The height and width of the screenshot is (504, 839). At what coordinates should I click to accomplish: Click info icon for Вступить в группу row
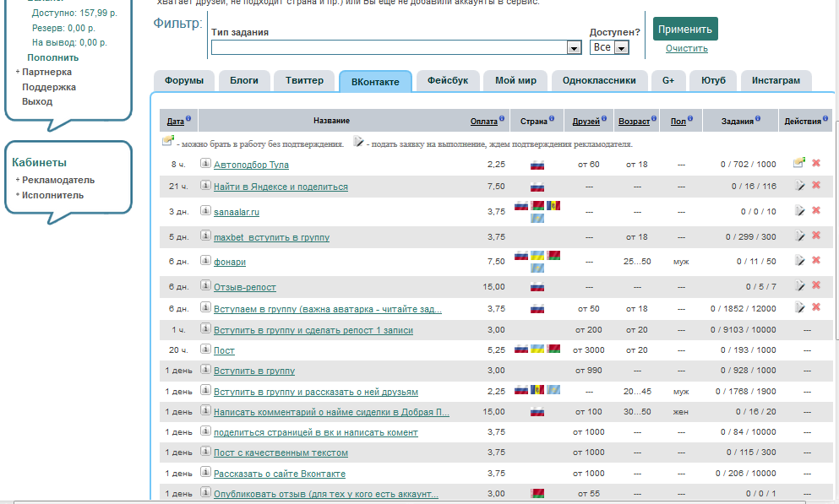point(205,369)
